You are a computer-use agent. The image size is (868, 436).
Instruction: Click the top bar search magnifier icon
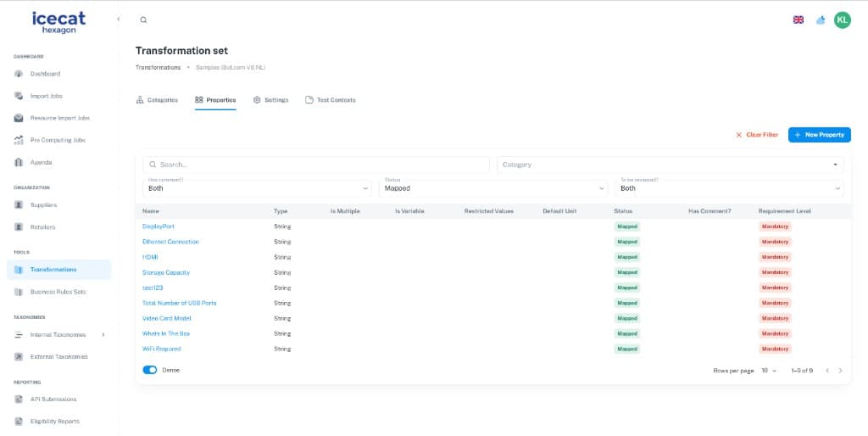click(143, 20)
